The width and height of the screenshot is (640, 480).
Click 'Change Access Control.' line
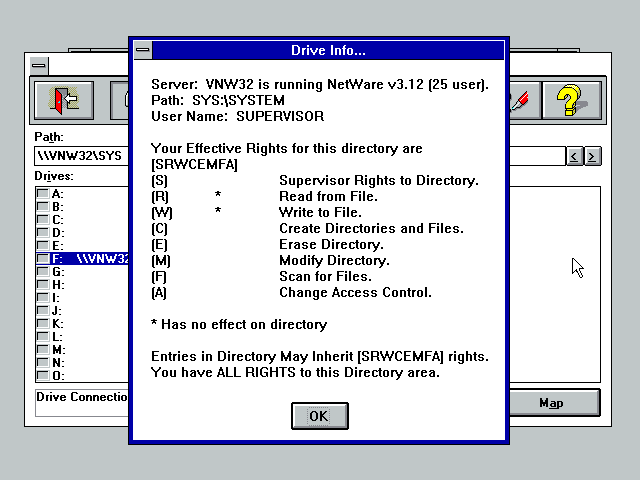(355, 293)
